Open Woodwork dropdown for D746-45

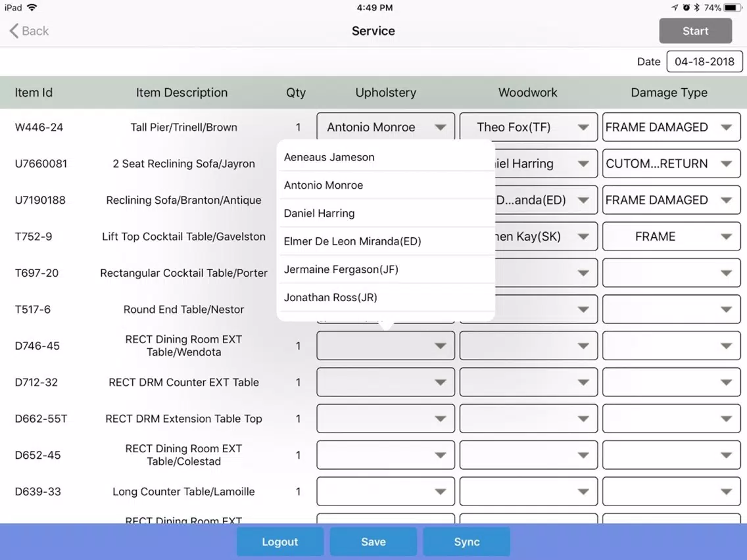[x=528, y=346]
